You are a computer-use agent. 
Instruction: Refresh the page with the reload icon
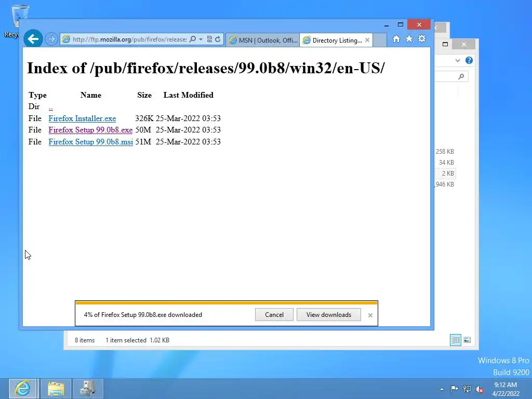click(218, 39)
